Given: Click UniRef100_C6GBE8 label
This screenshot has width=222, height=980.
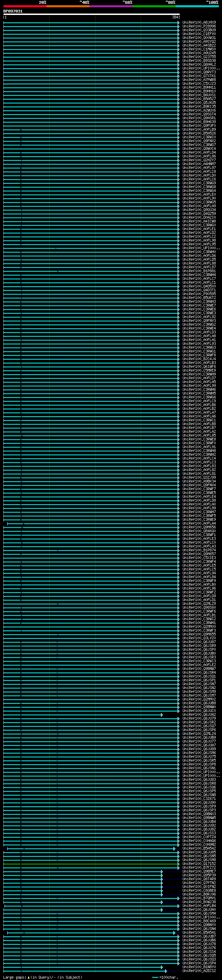Looking at the screenshot, I should coord(199,891).
